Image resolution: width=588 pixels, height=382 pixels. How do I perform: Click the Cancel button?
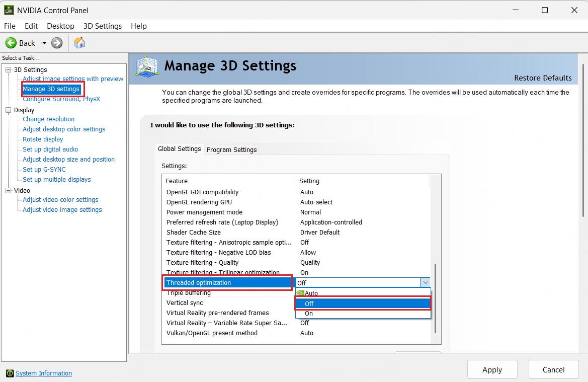(x=553, y=369)
